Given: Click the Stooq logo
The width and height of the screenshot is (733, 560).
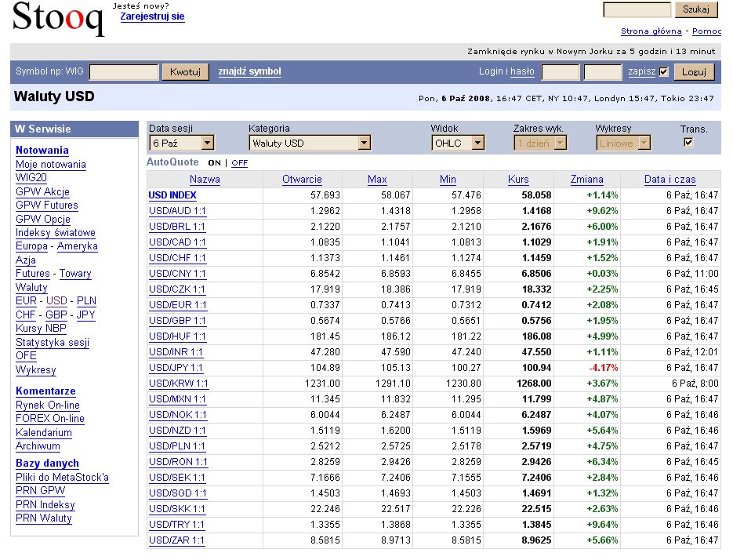Looking at the screenshot, I should coord(58,18).
